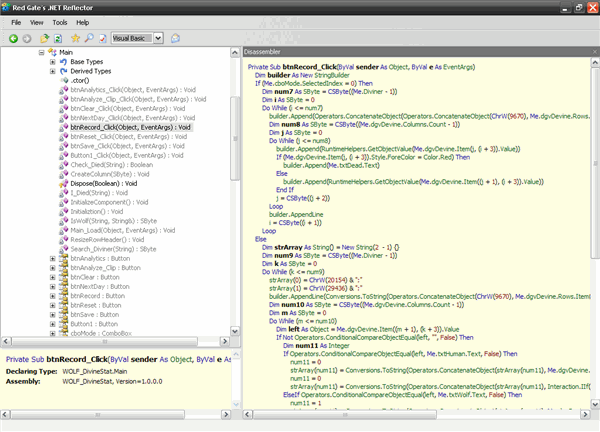Select btnNextDay_Click method in tree
Viewport: 600px width, 432px height.
click(133, 118)
